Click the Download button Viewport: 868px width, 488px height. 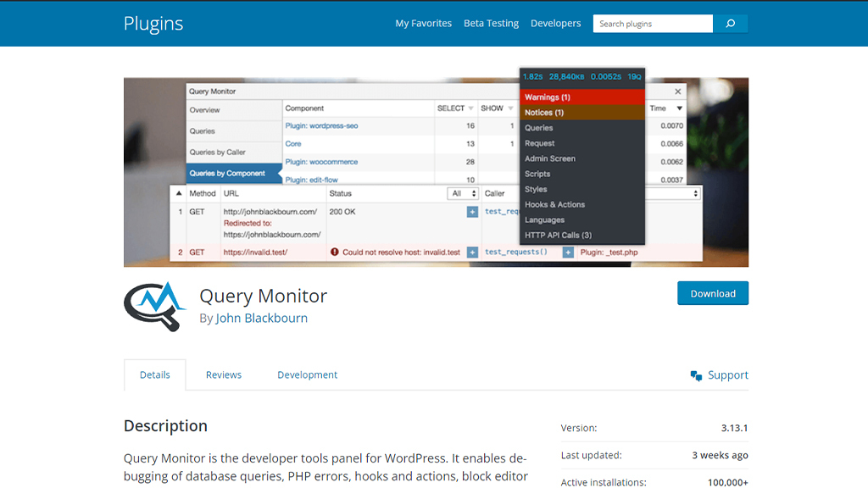point(713,292)
